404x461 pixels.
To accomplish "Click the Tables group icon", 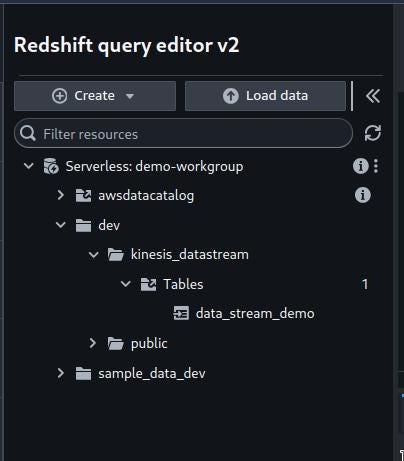I will (x=148, y=284).
